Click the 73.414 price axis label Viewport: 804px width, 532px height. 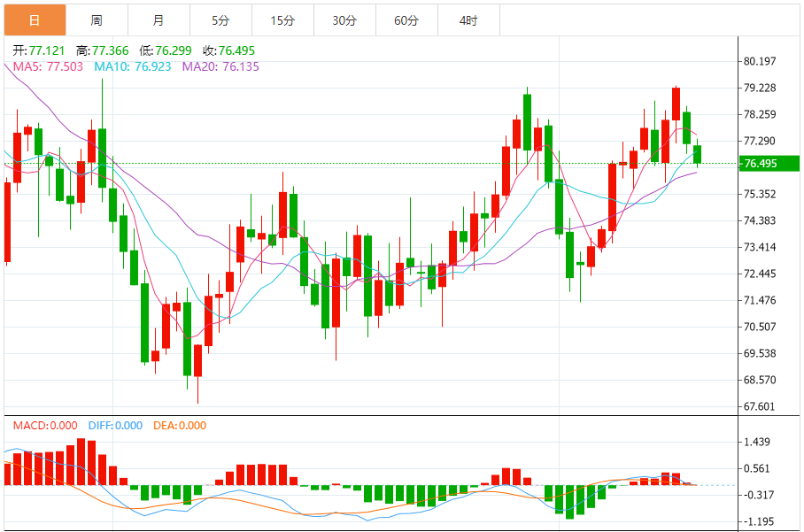[760, 247]
